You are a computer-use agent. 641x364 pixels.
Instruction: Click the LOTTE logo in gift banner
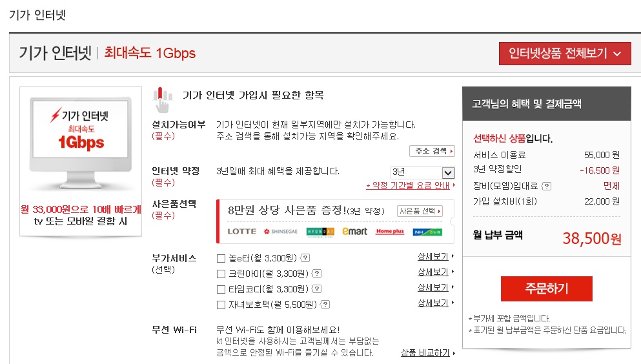click(x=242, y=231)
